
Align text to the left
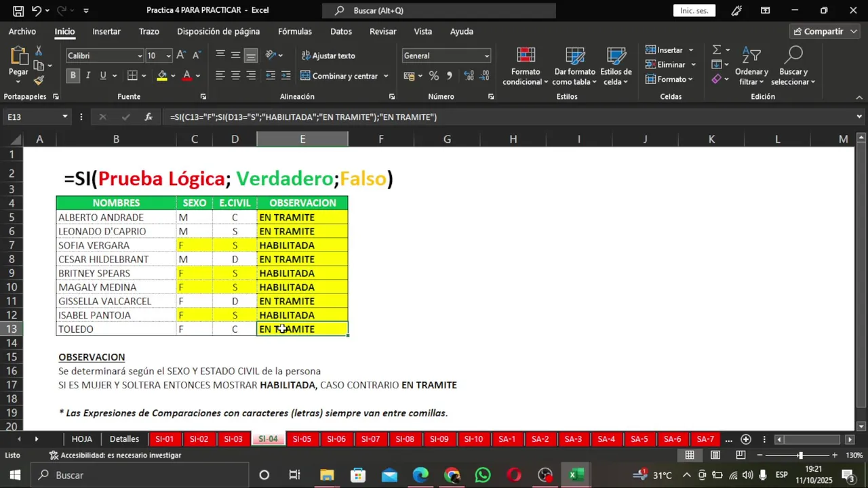[x=220, y=76]
